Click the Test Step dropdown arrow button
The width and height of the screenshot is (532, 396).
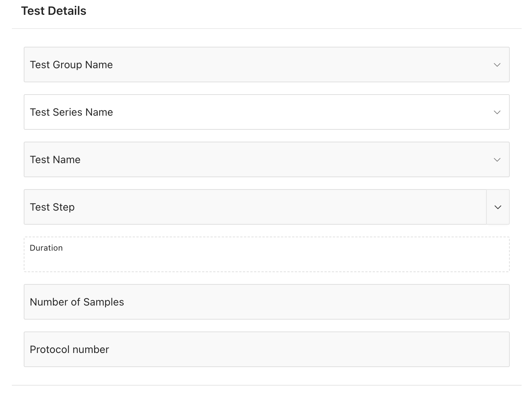click(498, 207)
